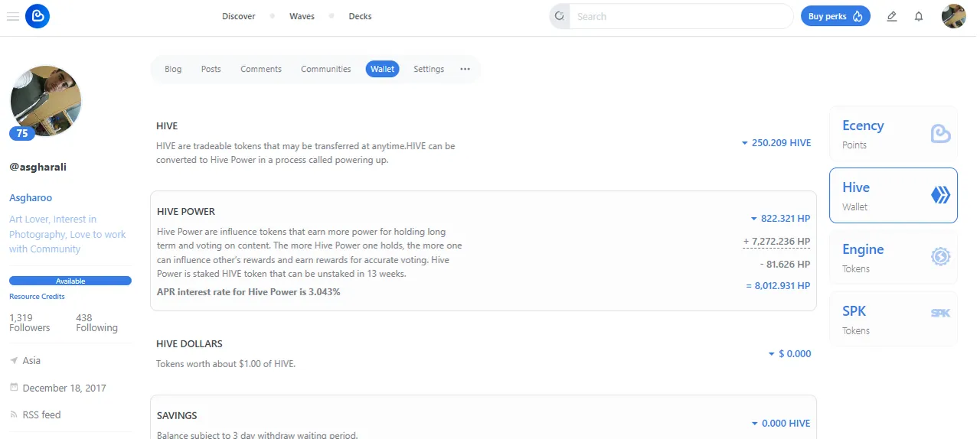Go to Waves in top navigation
980x439 pixels.
tap(302, 16)
